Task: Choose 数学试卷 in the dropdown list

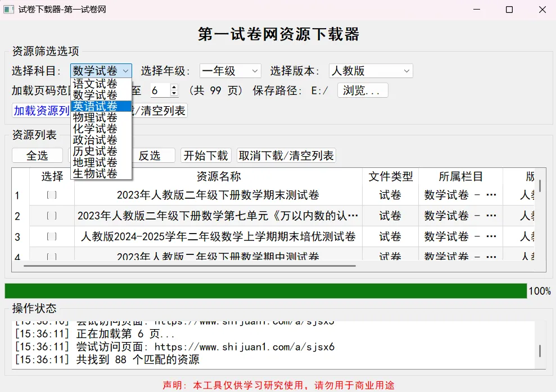Action: [x=101, y=95]
